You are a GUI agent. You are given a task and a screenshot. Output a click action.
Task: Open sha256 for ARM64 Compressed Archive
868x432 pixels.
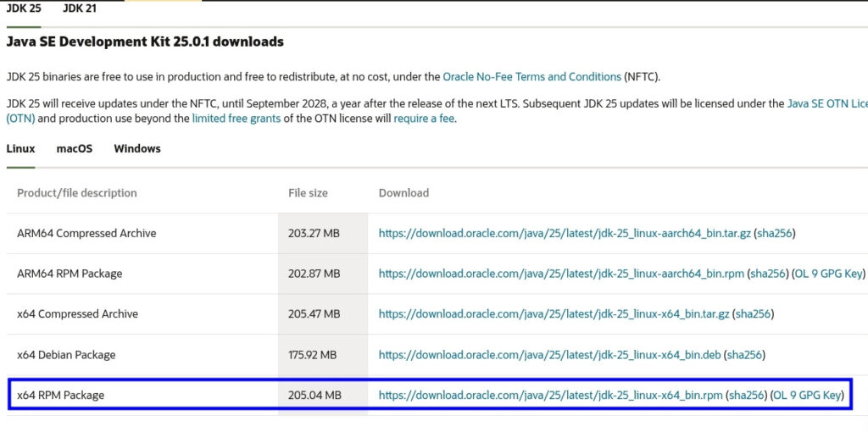(775, 234)
